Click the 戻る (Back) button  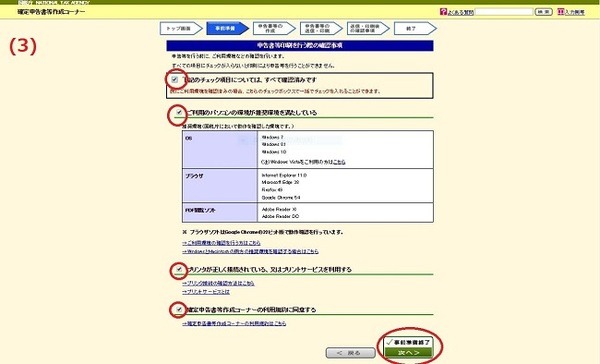(350, 353)
